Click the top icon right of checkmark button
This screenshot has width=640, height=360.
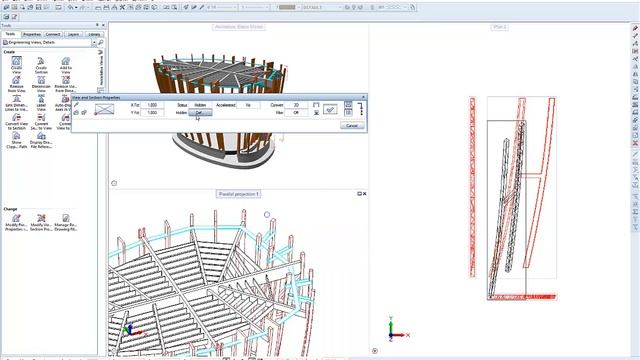point(348,104)
